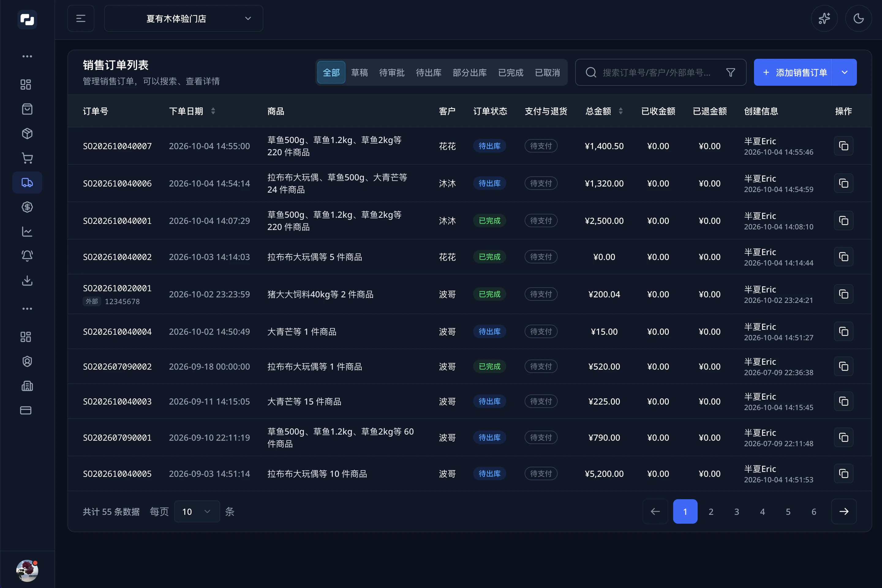Click the filter funnel icon in search
Viewport: 882px width, 588px height.
pos(730,72)
